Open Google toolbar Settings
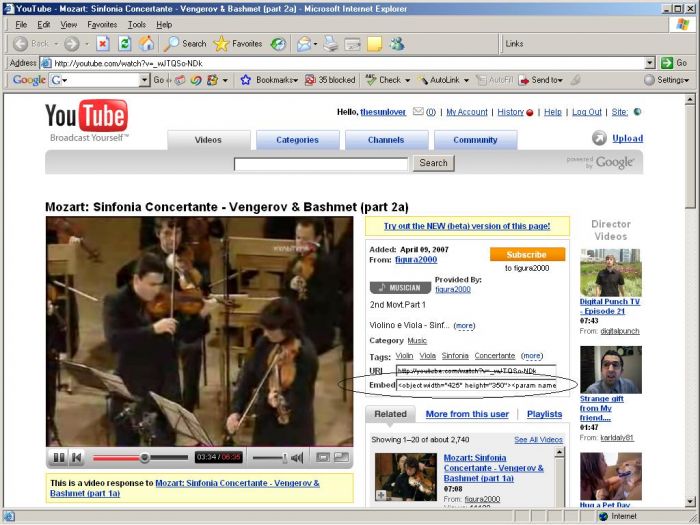This screenshot has height=525, width=700. point(667,80)
